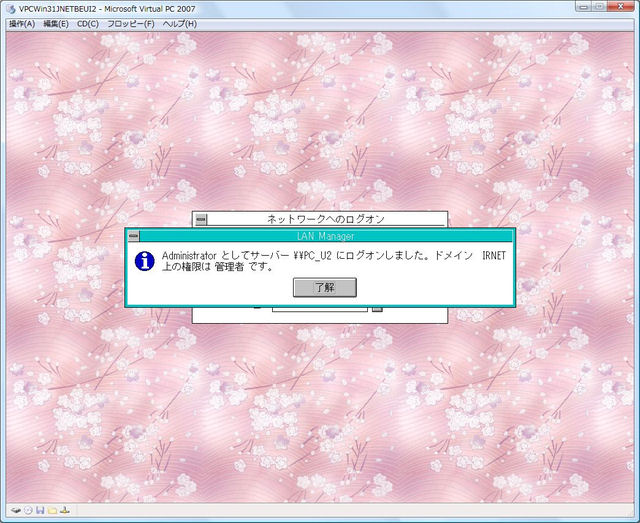Maximize the Virtual PC window
Viewport: 640px width, 523px height.
(x=600, y=7)
